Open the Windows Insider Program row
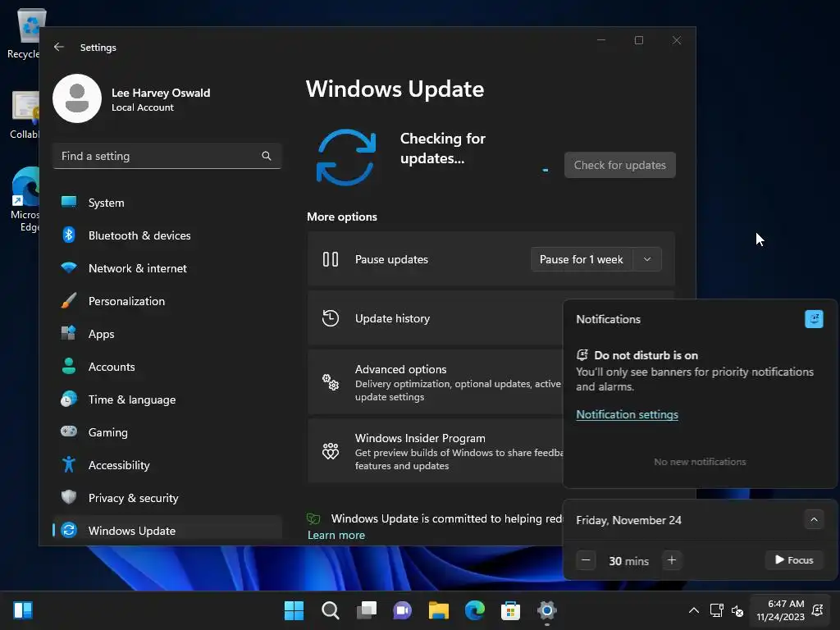The width and height of the screenshot is (840, 630). pos(435,451)
